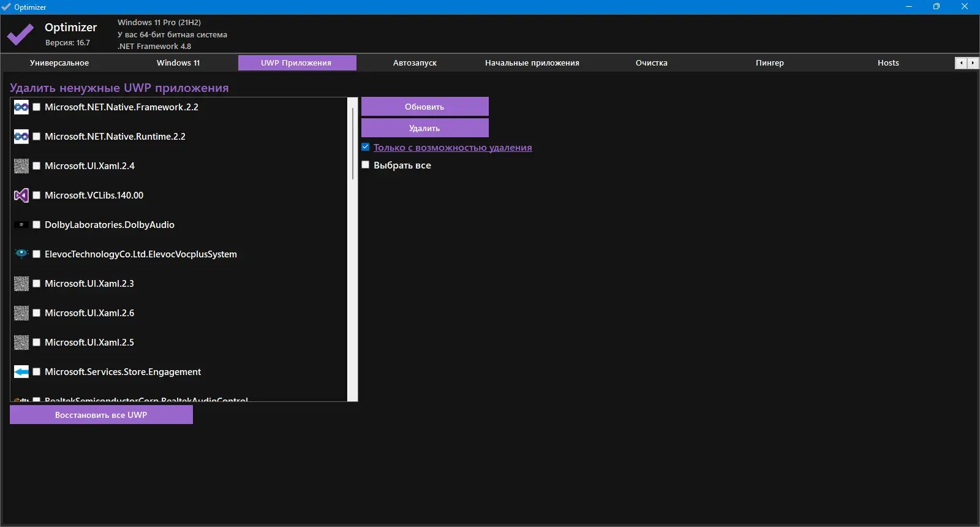This screenshot has height=527, width=980.
Task: Enable the 'Выбрать все' checkbox
Action: coord(366,165)
